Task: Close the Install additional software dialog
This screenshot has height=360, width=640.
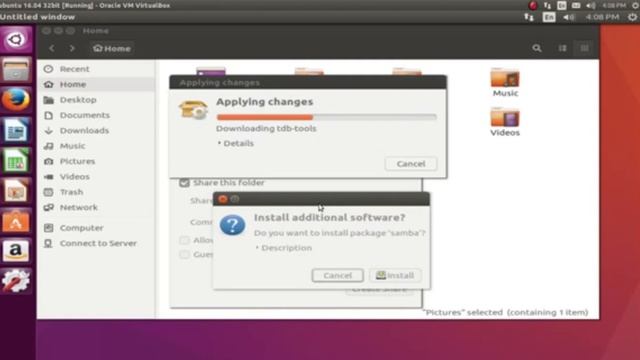Action: [223, 199]
